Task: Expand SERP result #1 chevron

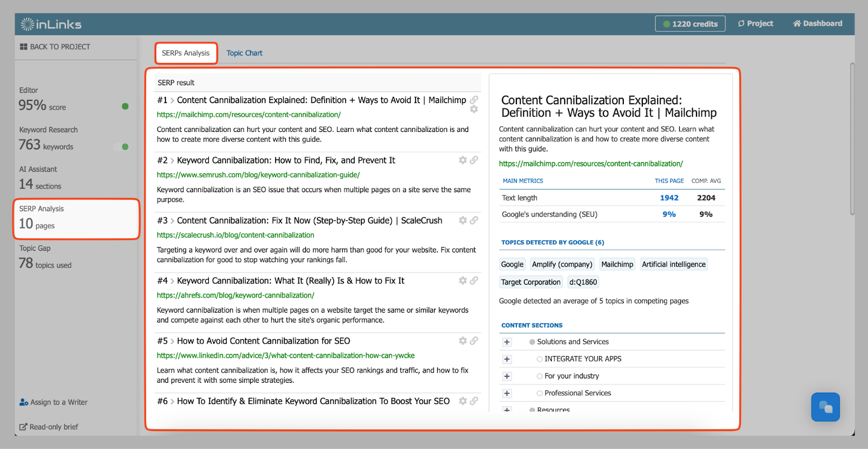Action: (x=173, y=100)
